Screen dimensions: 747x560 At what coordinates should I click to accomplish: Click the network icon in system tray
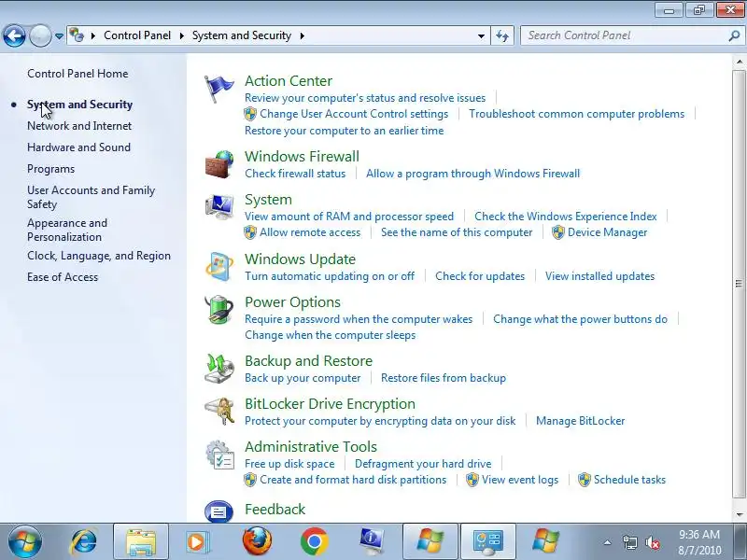[x=629, y=542]
